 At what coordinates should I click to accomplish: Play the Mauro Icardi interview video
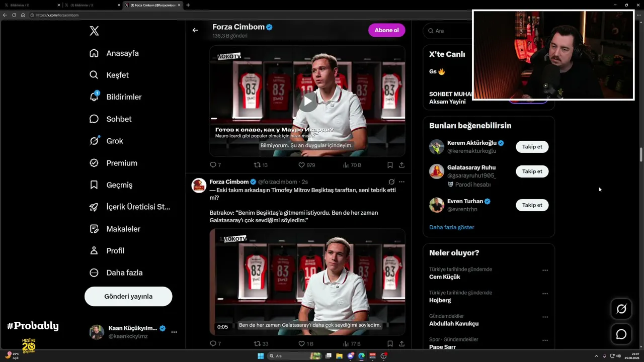[308, 101]
